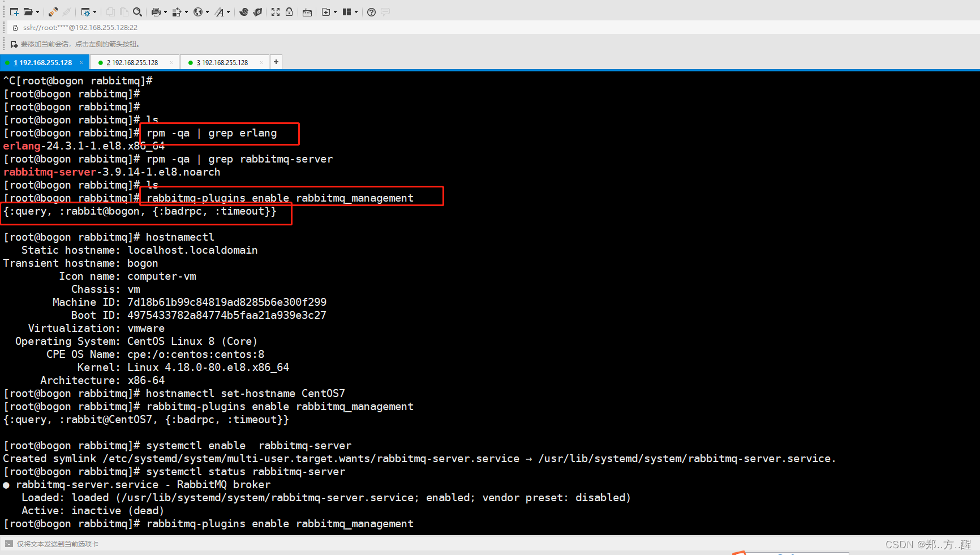Image resolution: width=980 pixels, height=555 pixels.
Task: Print with the printer icon
Action: tap(156, 12)
